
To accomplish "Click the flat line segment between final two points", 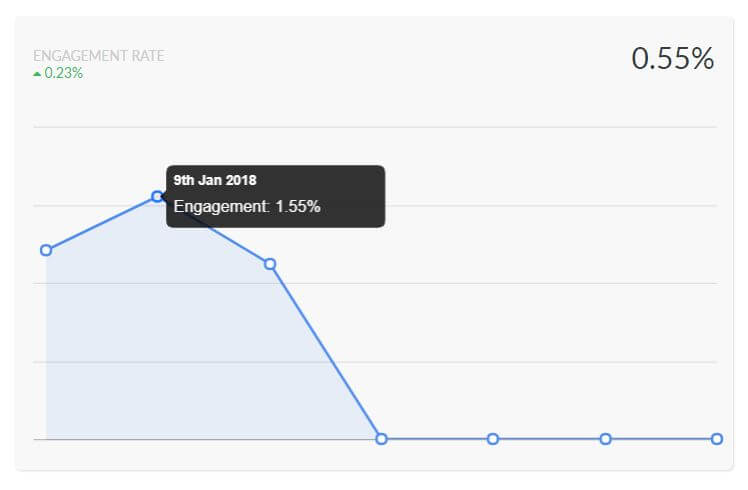I will (661, 439).
